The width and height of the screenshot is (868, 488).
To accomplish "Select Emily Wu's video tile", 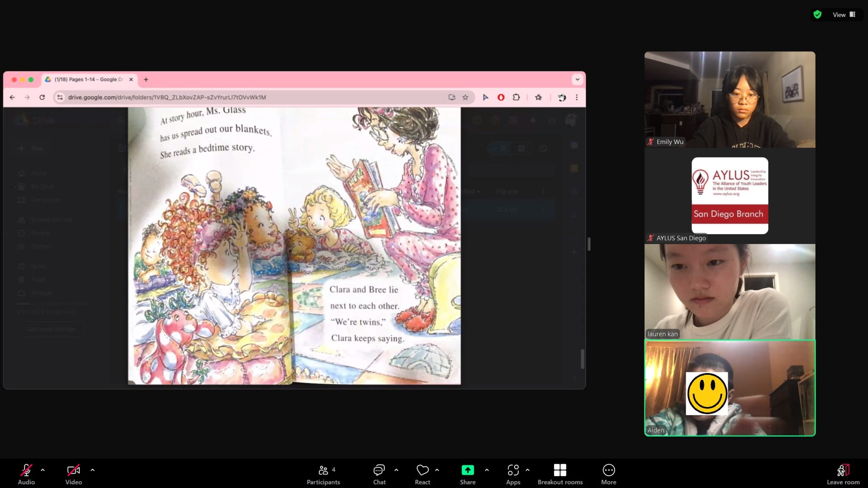I will click(x=730, y=100).
